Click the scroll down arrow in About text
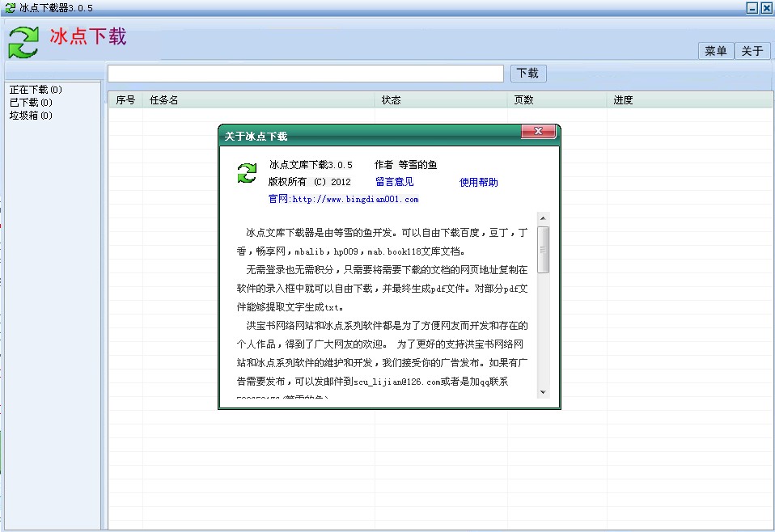The width and height of the screenshot is (775, 532). 544,391
